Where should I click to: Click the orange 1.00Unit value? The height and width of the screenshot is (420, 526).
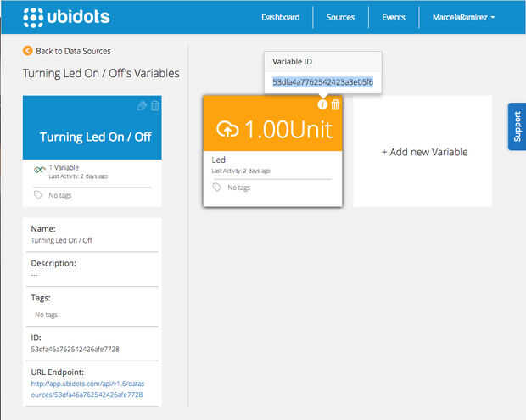288,130
